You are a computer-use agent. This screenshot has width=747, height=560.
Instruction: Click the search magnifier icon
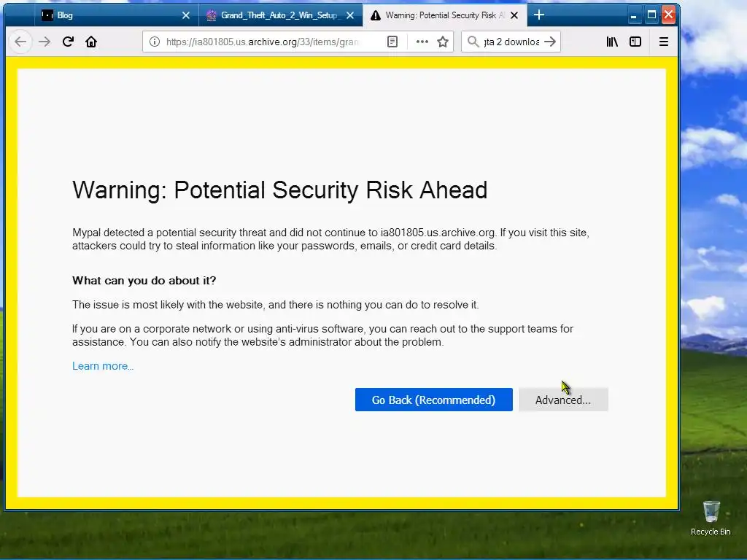click(473, 42)
